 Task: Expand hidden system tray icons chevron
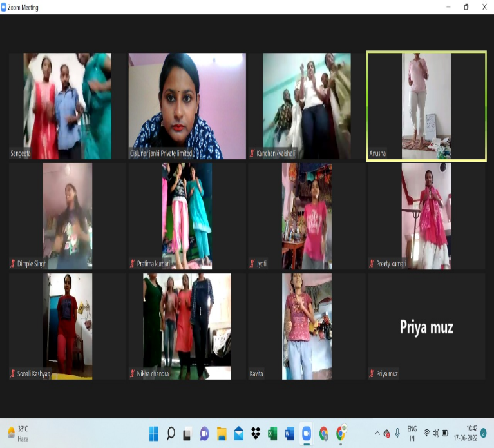pyautogui.click(x=377, y=433)
